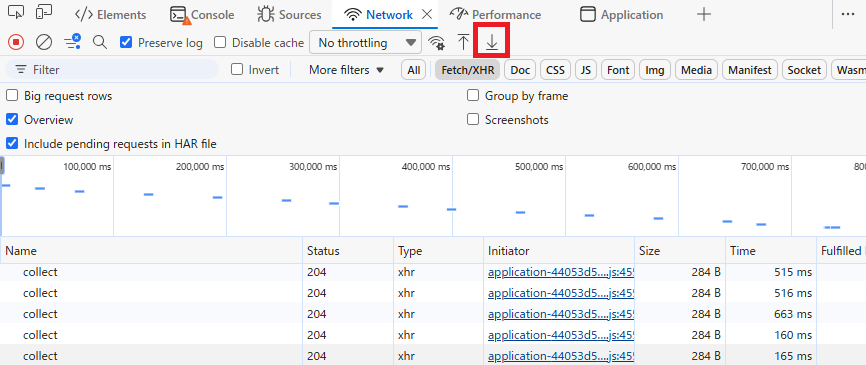866x365 pixels.
Task: Click the filter toggle icon
Action: pyautogui.click(x=72, y=42)
